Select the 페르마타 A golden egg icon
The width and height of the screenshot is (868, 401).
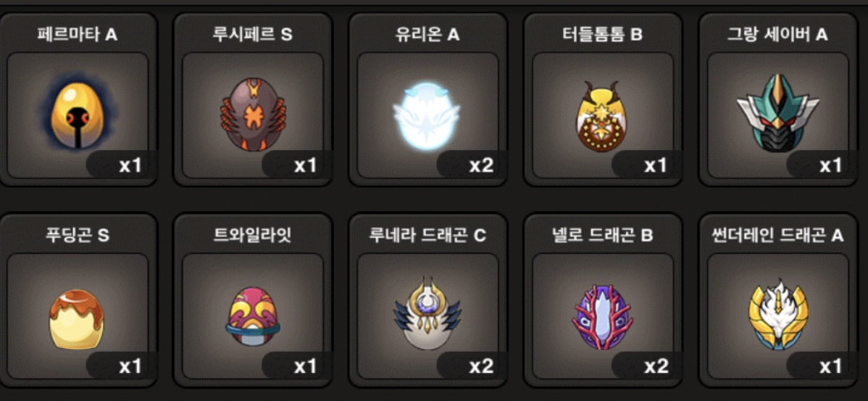[x=78, y=114]
